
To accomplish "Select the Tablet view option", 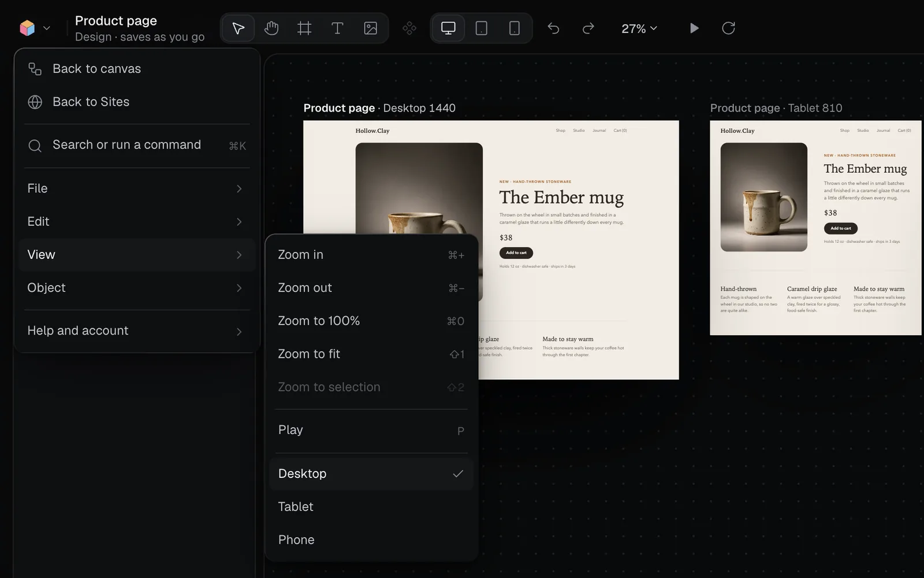I will [371, 507].
